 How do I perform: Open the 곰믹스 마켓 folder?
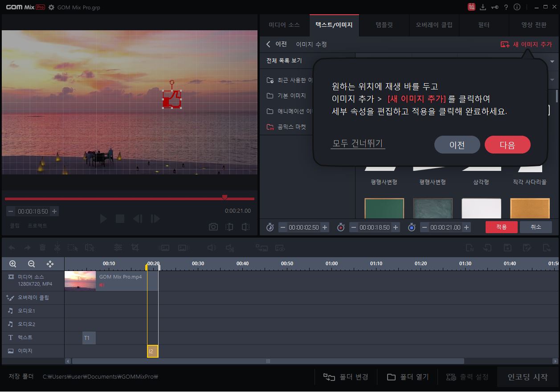[286, 127]
